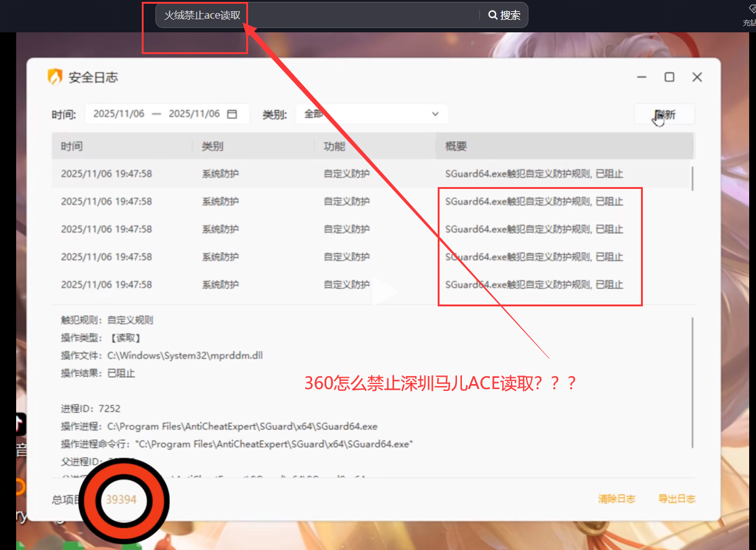Click the 操作文件 path C:\Windows\System32\mprddm.dll
Viewport: 756px width, 550px height.
185,356
